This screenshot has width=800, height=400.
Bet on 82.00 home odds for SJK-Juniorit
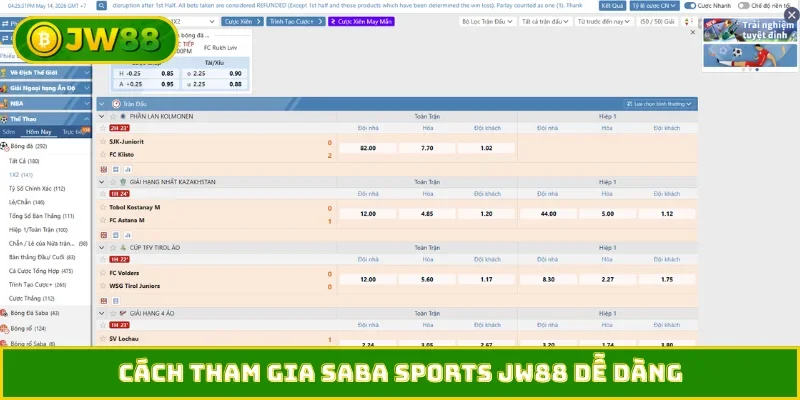(368, 148)
